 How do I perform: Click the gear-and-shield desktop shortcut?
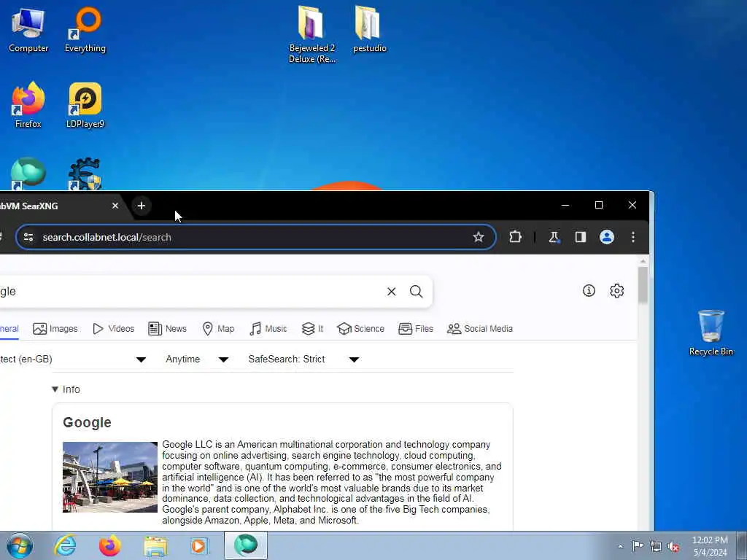coord(85,174)
